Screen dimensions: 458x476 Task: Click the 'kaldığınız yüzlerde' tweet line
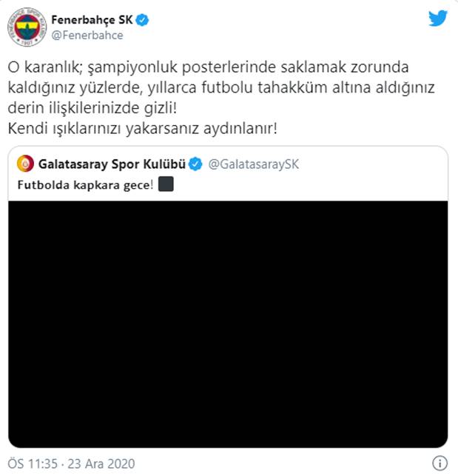[x=221, y=88]
